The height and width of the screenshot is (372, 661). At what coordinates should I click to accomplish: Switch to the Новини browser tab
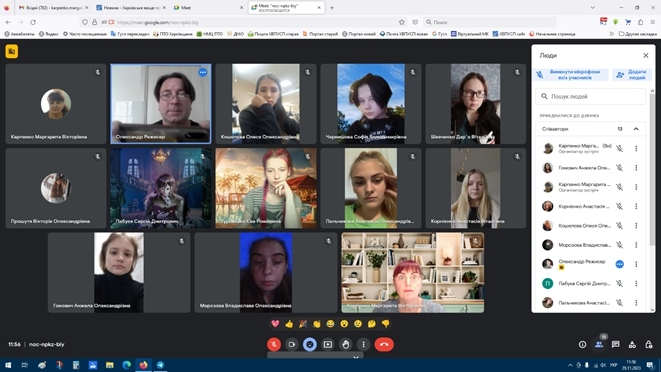130,8
